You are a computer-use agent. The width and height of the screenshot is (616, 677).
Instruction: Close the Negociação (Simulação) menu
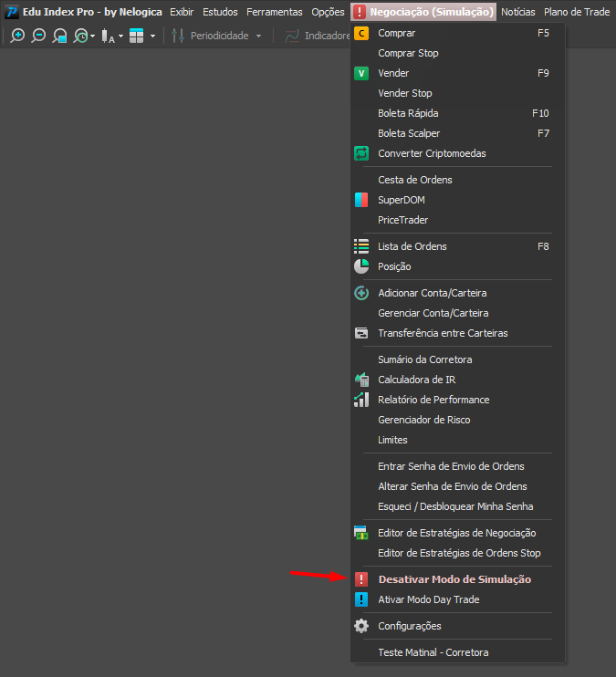click(423, 12)
